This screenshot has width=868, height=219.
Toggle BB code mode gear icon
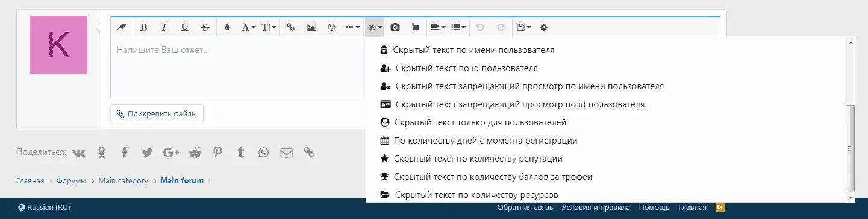click(x=544, y=27)
